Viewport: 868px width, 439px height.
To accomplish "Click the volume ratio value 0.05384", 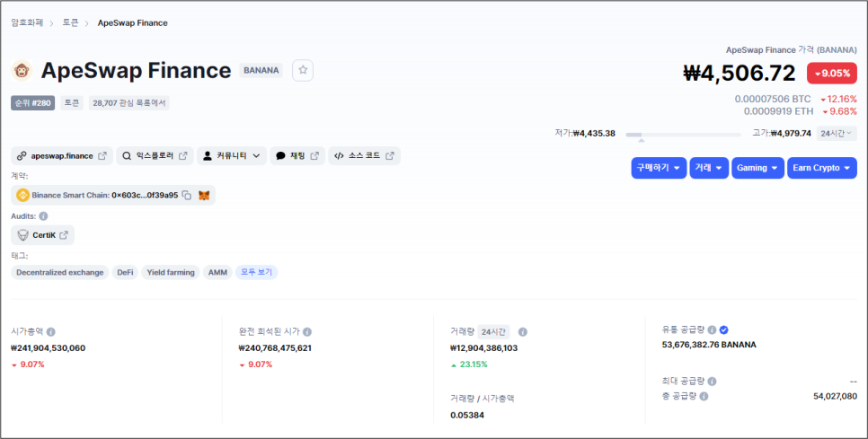I will coord(467,416).
